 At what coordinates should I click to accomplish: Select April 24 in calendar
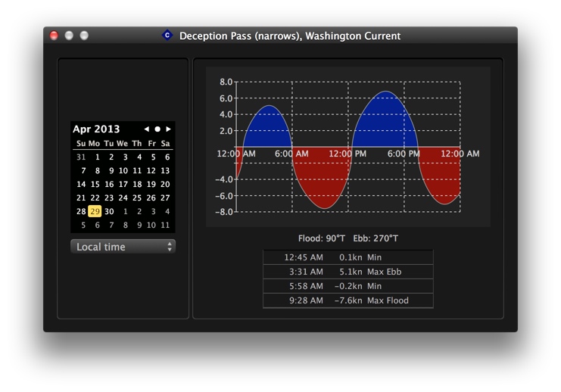[x=123, y=198]
